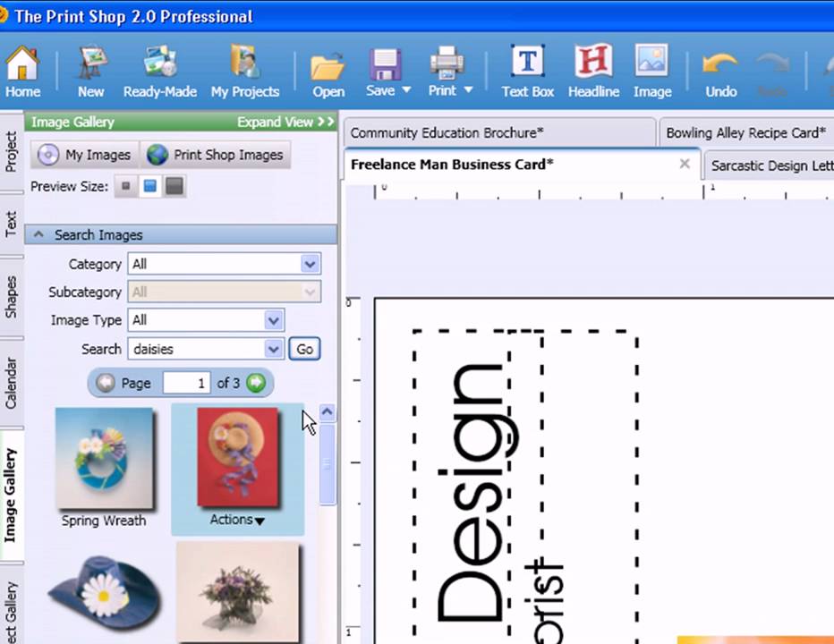Viewport: 834px width, 644px height.
Task: Open Print options dropdown arrow
Action: click(x=468, y=89)
